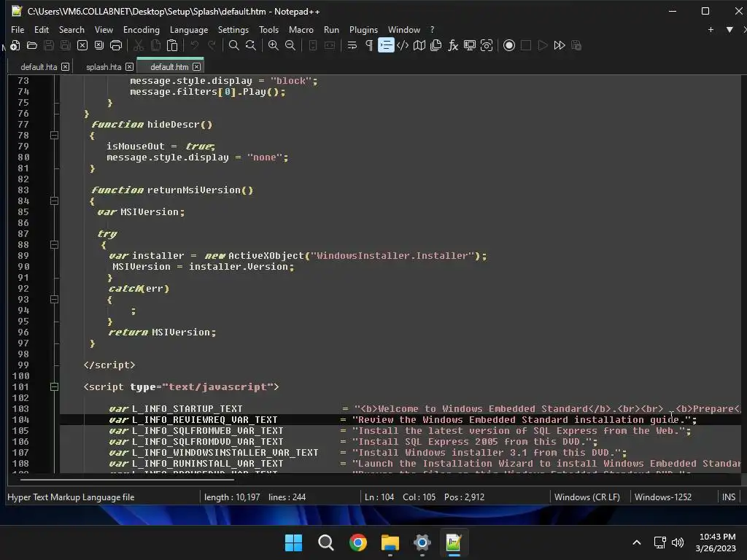This screenshot has height=560, width=747.
Task: Click the Undo arrow icon
Action: pos(194,45)
